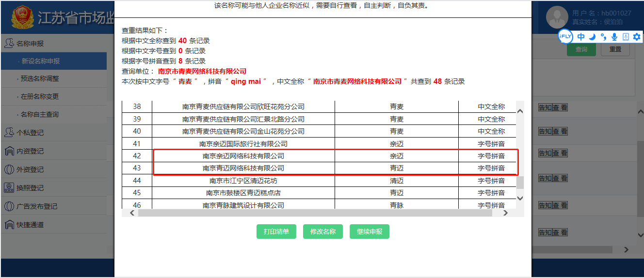Click the 个私登记 person icon
The width and height of the screenshot is (644, 278).
pos(9,133)
